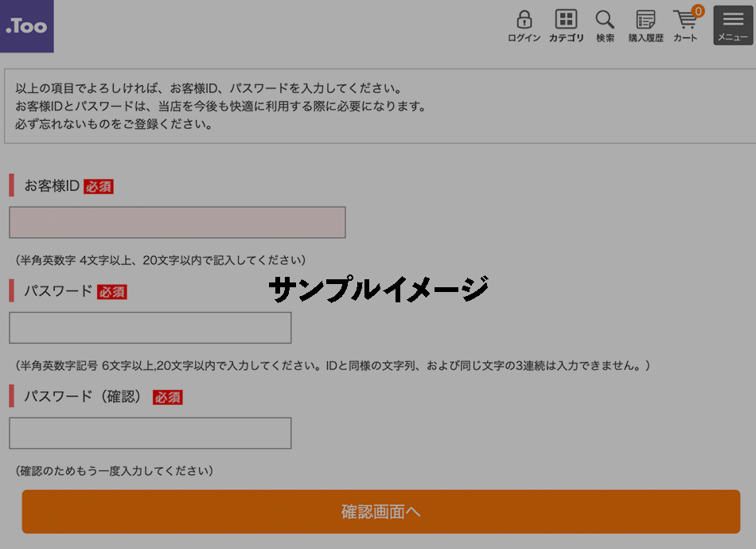Click the orange cart count badge
756x549 pixels.
(x=698, y=11)
